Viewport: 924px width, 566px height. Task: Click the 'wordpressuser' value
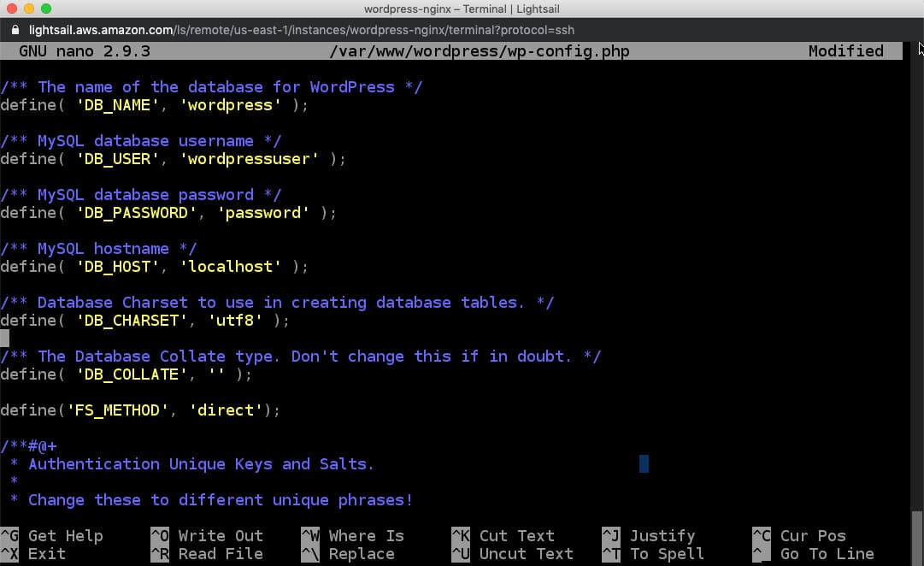pos(250,158)
